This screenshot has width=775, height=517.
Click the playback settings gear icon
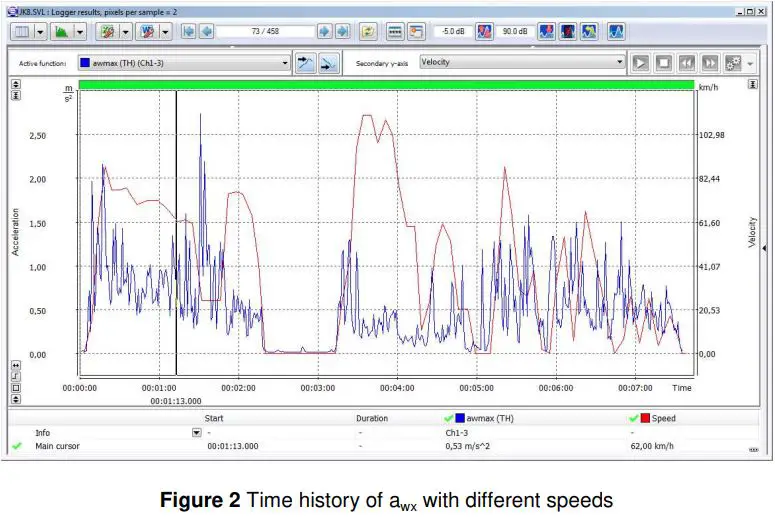click(x=733, y=63)
